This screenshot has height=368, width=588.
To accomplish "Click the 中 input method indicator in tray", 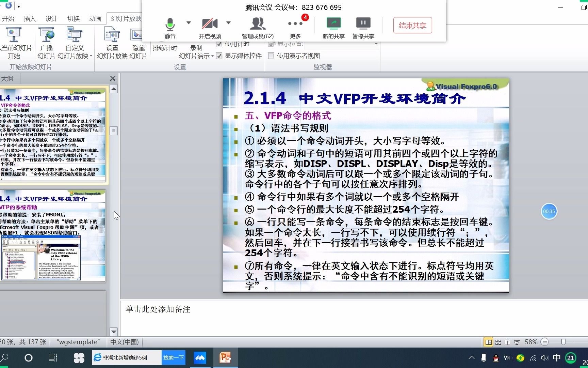I will (557, 357).
